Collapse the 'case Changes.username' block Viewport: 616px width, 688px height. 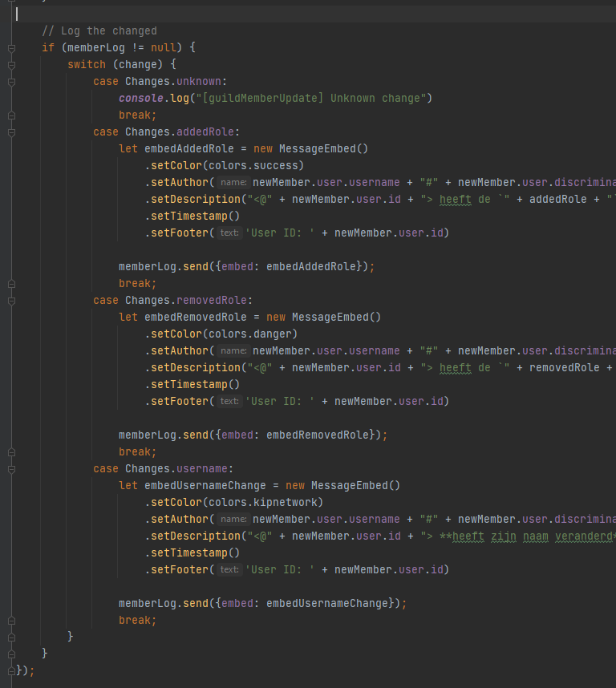point(11,469)
